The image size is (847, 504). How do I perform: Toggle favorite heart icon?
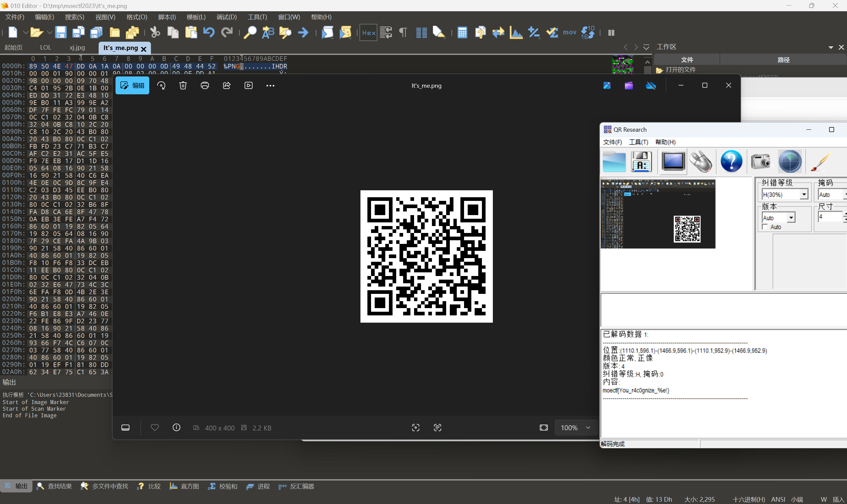(155, 428)
